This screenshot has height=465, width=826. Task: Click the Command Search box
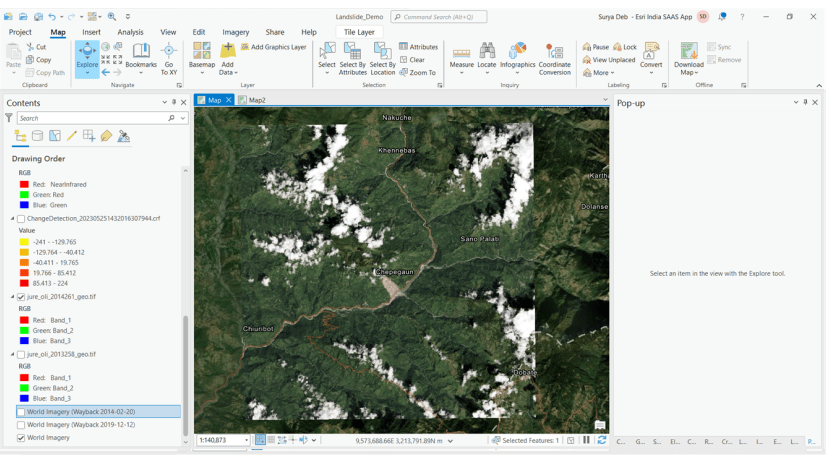tap(438, 17)
